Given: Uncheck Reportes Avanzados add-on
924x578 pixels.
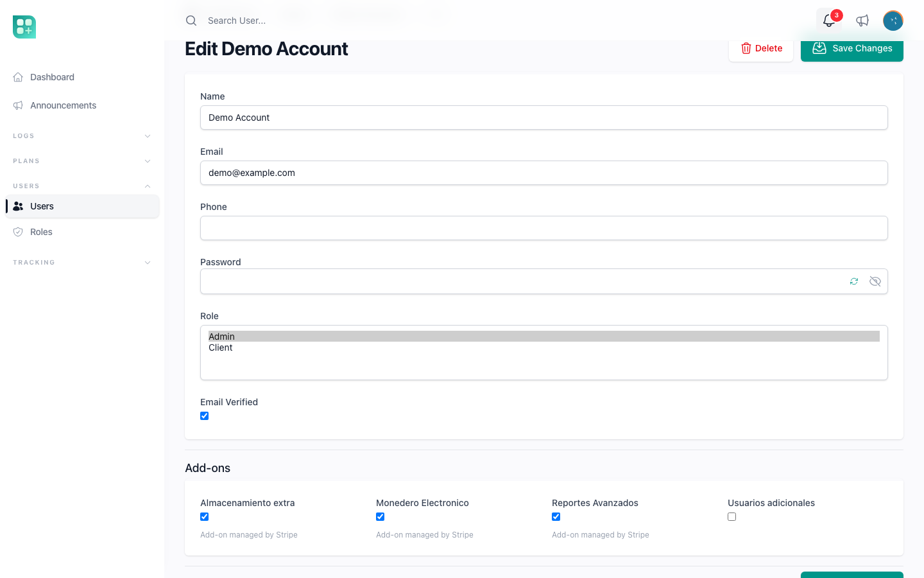Looking at the screenshot, I should [556, 517].
